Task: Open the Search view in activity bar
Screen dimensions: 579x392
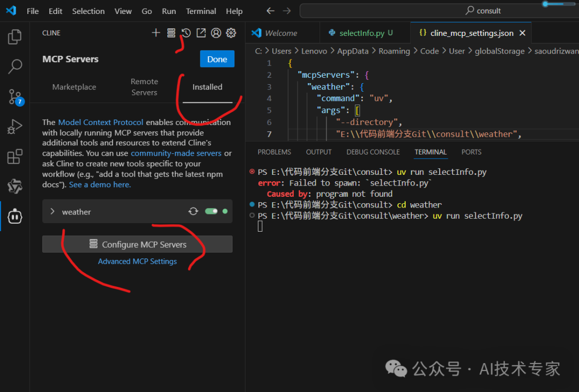Action: [15, 66]
